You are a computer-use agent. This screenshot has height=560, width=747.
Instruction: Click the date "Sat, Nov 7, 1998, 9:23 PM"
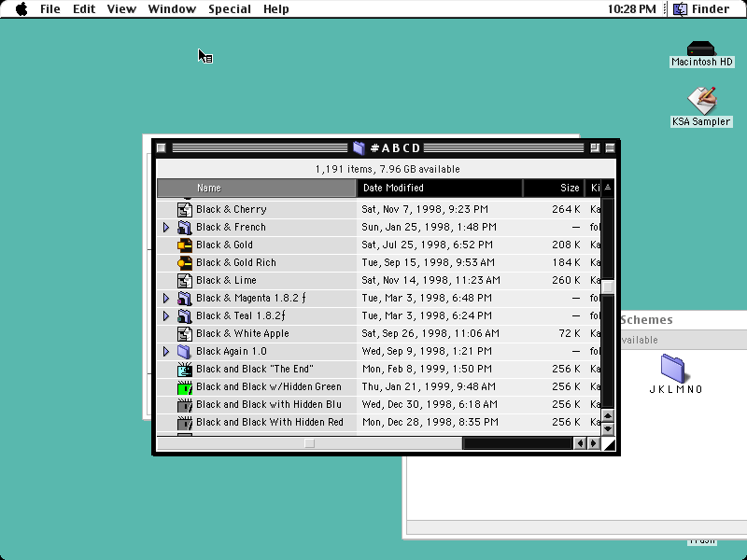425,209
